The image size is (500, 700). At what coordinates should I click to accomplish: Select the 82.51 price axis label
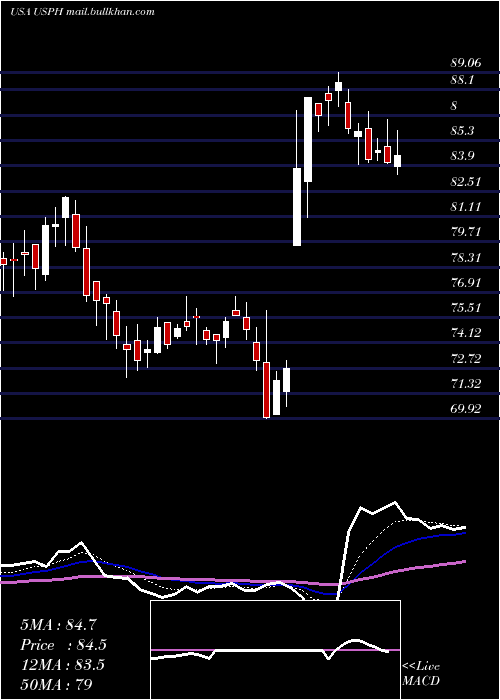point(466,182)
